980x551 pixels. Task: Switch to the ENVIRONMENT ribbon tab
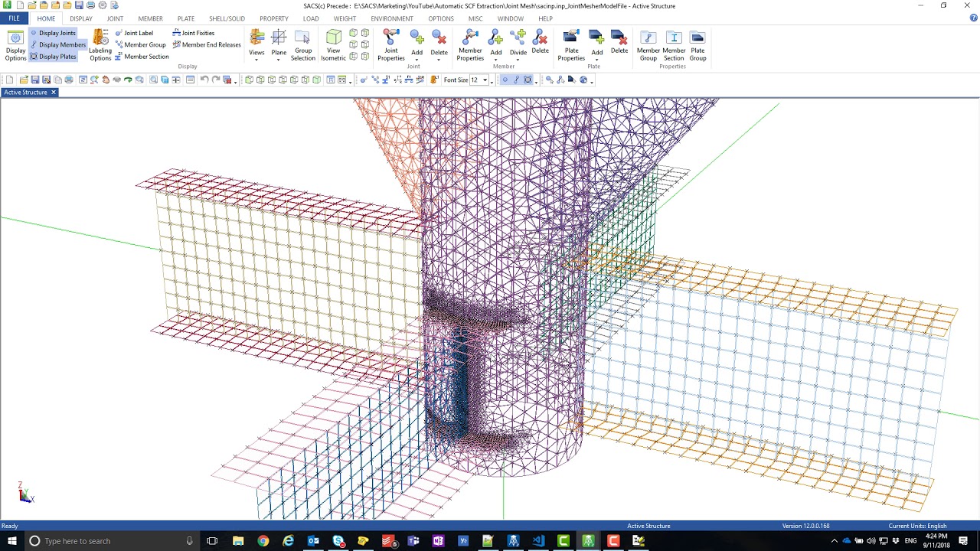(x=392, y=18)
